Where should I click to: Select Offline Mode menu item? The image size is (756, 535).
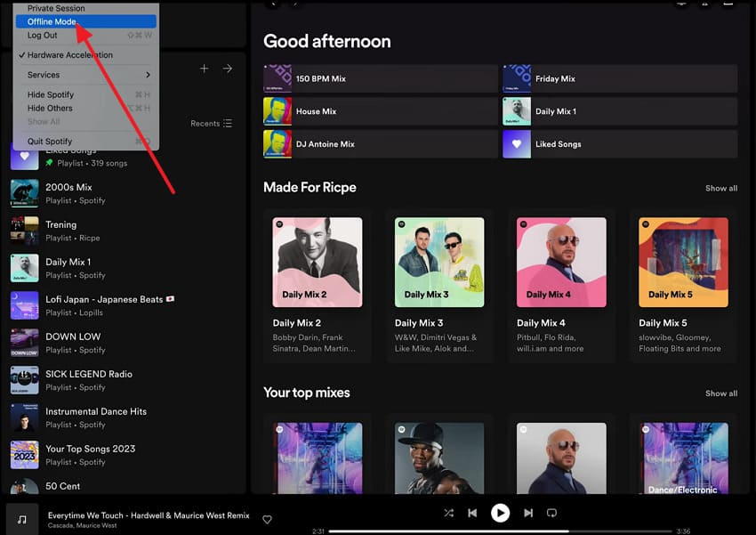tap(85, 21)
